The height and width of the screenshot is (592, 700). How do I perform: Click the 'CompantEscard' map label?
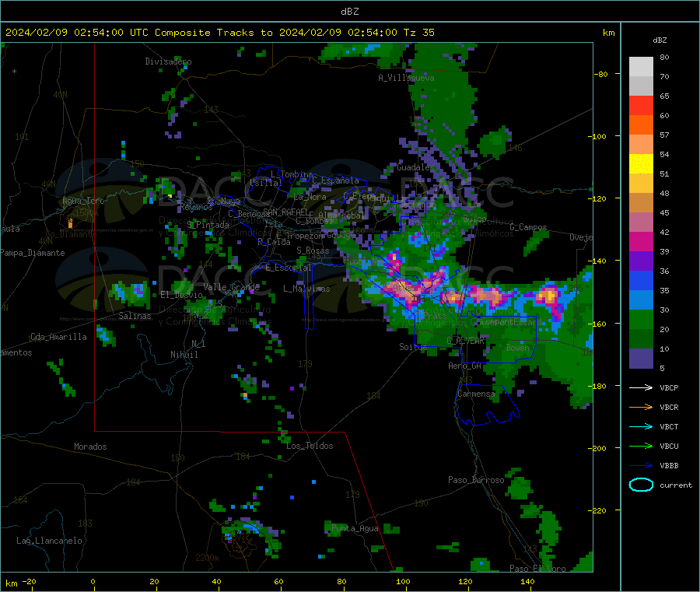tap(511, 322)
